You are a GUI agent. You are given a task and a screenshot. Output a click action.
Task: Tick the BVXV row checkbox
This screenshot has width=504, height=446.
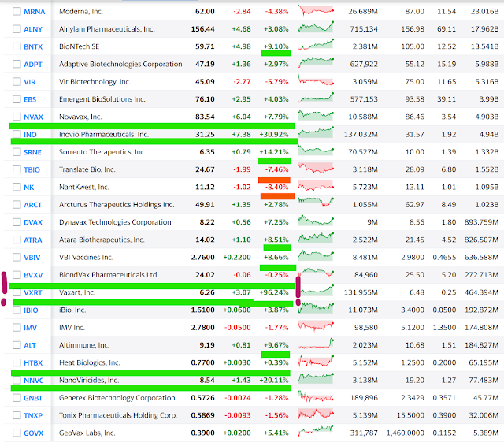click(17, 275)
